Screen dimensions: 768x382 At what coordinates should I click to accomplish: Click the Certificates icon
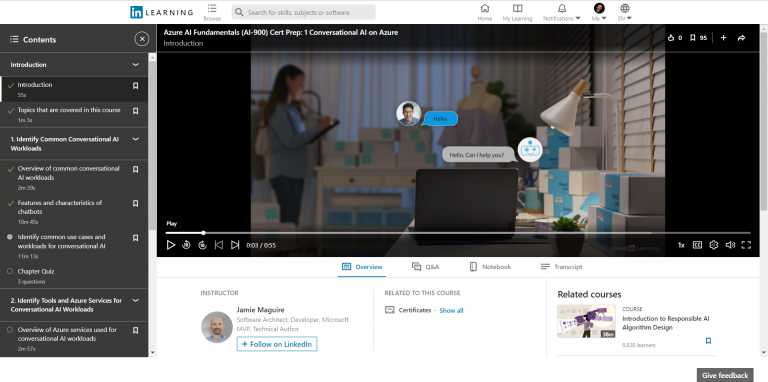coord(389,310)
